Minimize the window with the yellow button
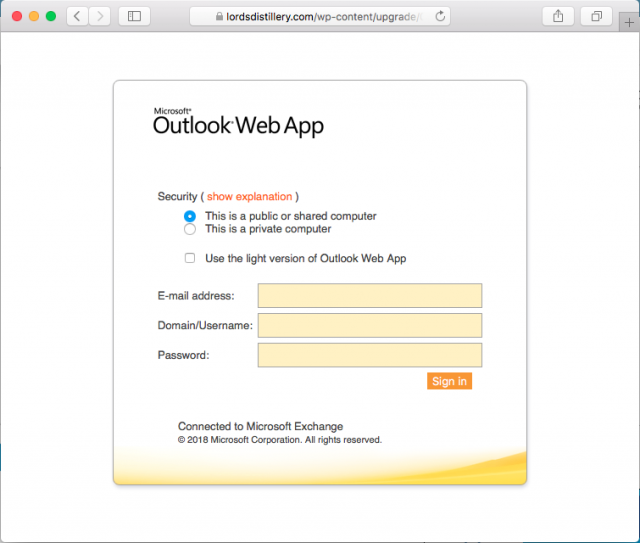Screen dimensions: 640x543 (34, 16)
